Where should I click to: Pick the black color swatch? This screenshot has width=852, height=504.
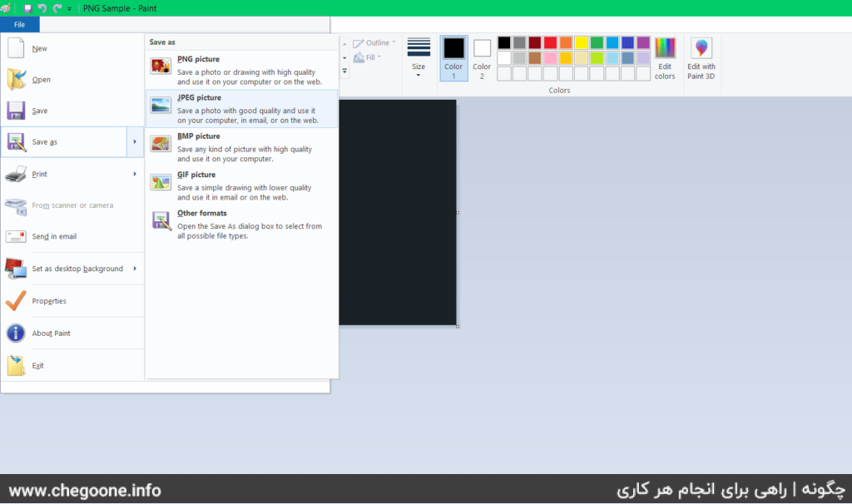[x=504, y=43]
